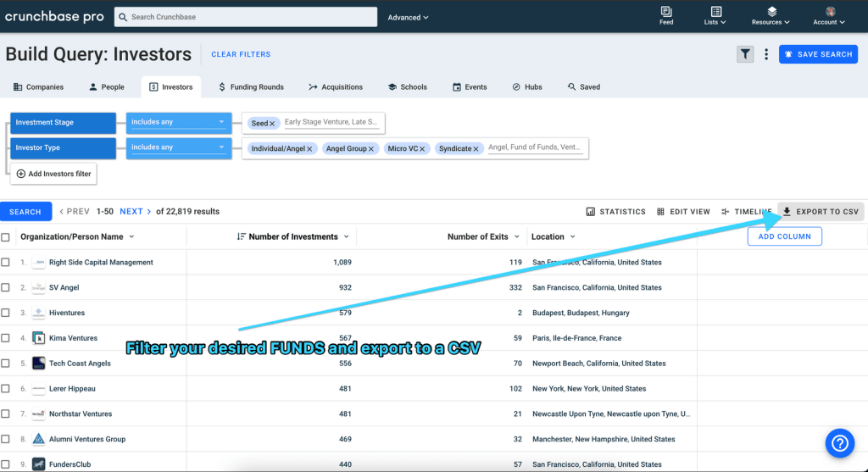Focus the Search Crunchbase input field
Viewport: 868px width, 472px height.
pyautogui.click(x=246, y=17)
